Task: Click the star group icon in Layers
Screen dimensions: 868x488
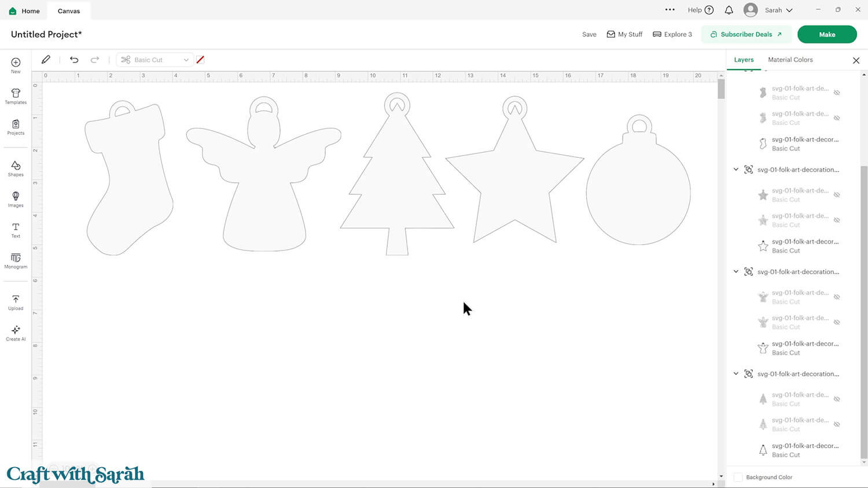Action: [748, 169]
